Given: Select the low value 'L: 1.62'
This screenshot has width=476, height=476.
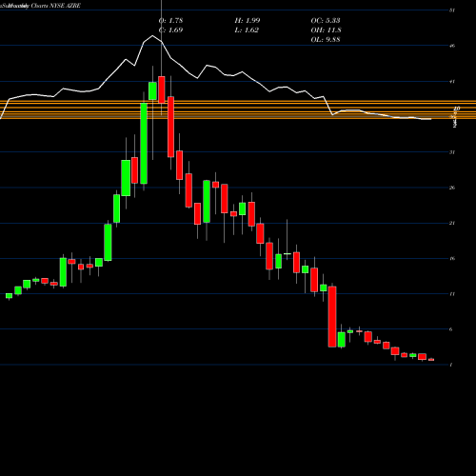Looking at the screenshot, I should [x=247, y=30].
